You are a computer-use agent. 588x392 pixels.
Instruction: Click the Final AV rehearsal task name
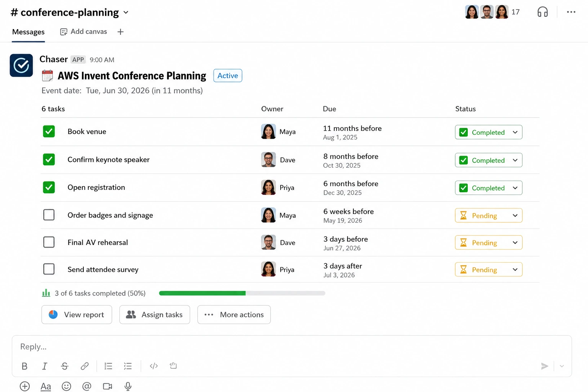click(98, 242)
